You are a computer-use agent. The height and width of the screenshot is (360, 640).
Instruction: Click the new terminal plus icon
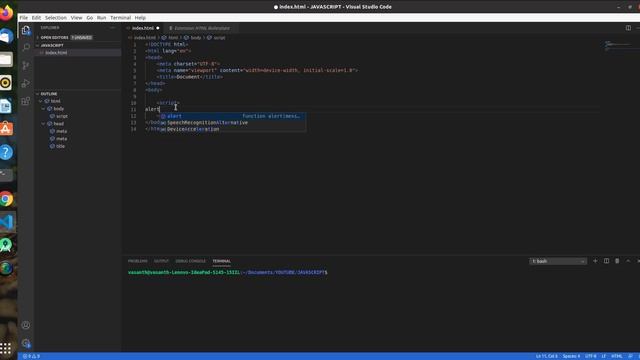(595, 261)
